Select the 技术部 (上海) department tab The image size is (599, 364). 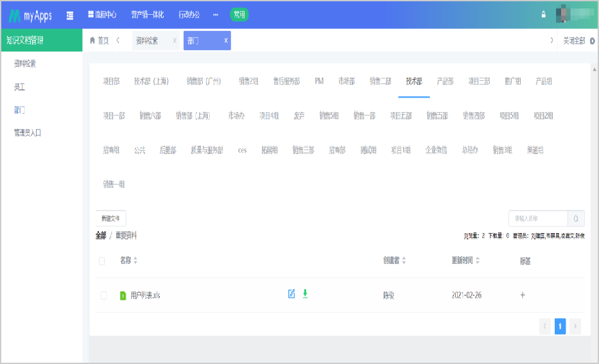[152, 82]
